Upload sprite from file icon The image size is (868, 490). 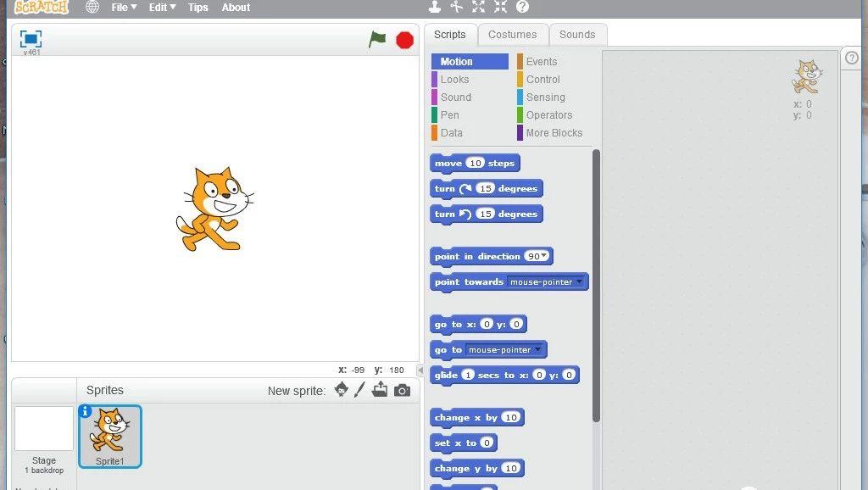[380, 390]
